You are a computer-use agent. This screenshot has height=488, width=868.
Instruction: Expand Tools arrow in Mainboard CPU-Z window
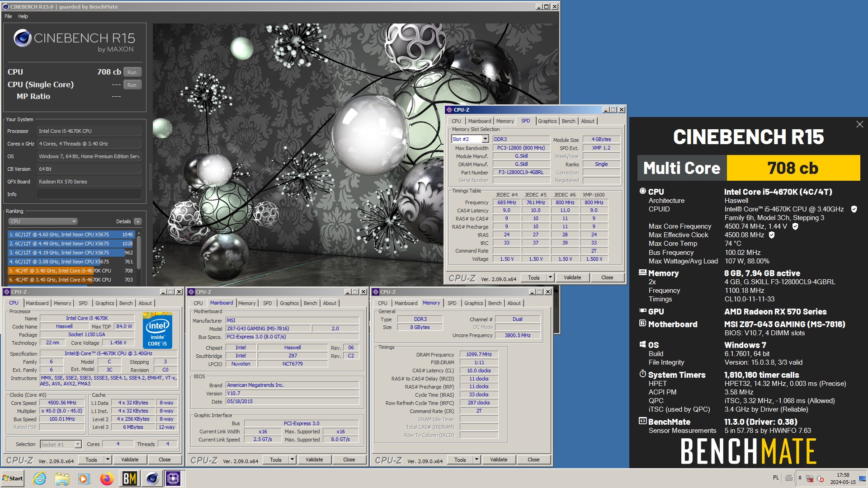click(x=292, y=460)
